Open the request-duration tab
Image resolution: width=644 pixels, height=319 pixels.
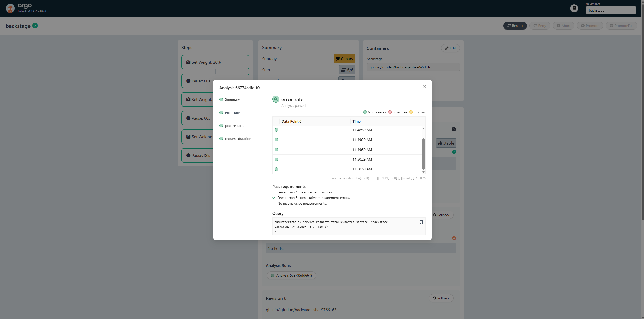(x=238, y=139)
